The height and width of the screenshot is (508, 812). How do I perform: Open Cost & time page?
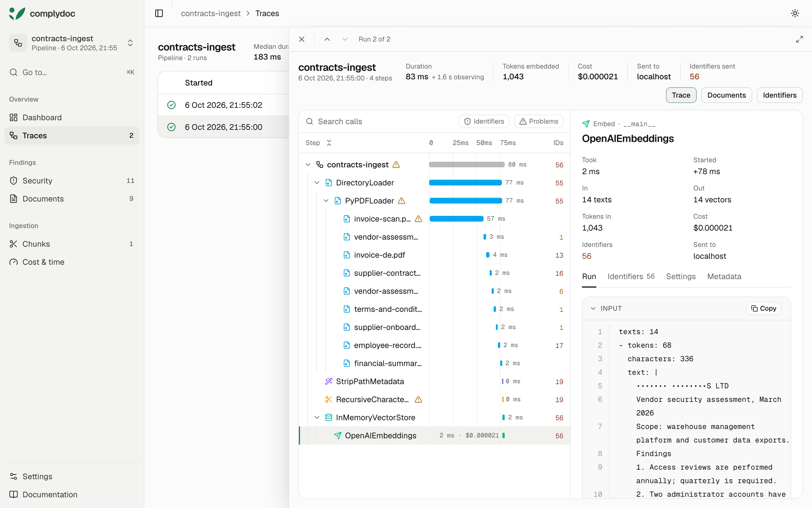click(72, 262)
